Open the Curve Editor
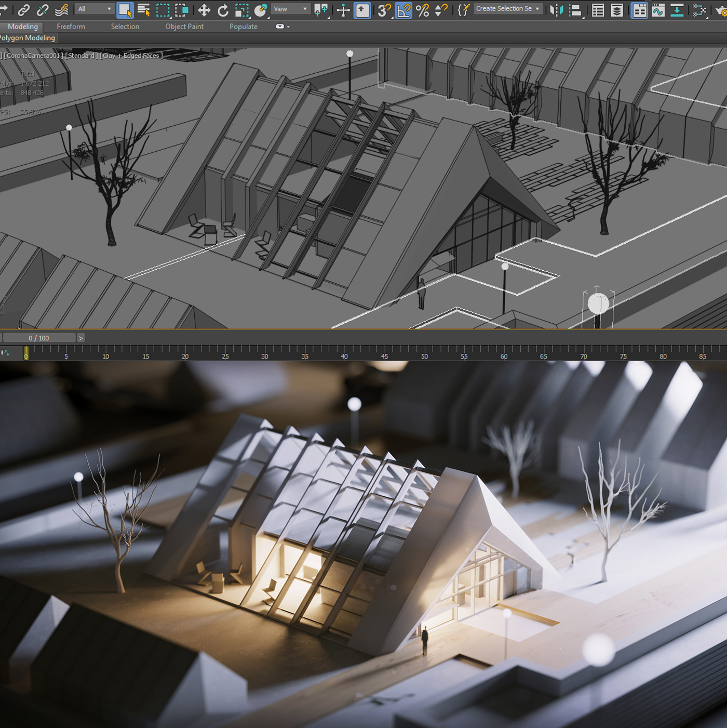Screen dimensions: 727x728 pyautogui.click(x=658, y=10)
